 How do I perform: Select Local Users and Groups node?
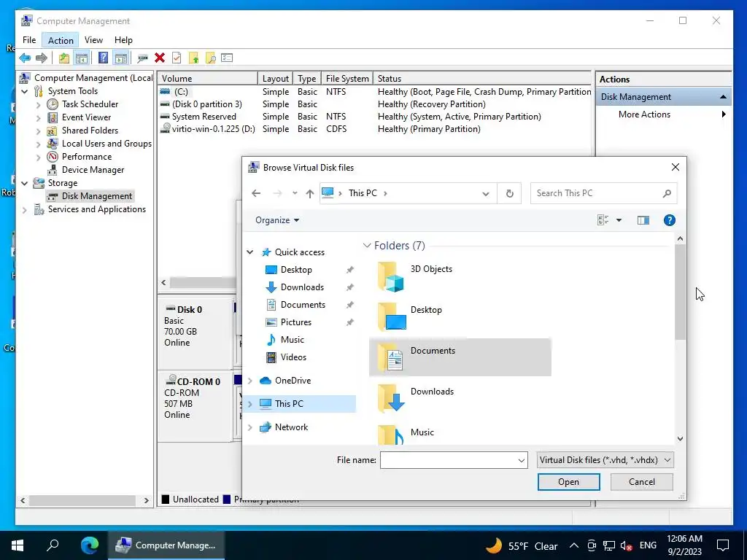pos(107,144)
